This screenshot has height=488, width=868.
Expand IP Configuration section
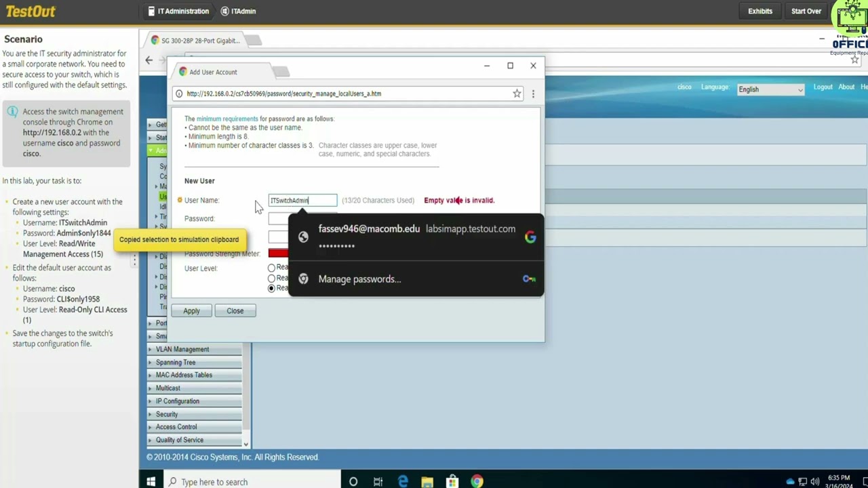click(x=195, y=401)
